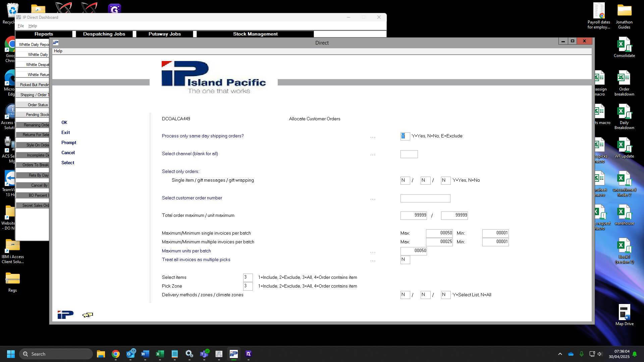Click the Select action link
This screenshot has width=644, height=362.
tap(68, 163)
